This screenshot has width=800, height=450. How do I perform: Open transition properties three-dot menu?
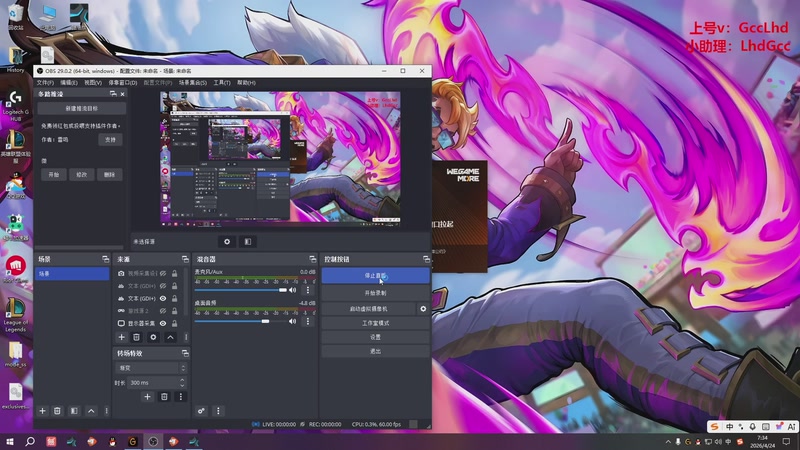click(180, 396)
